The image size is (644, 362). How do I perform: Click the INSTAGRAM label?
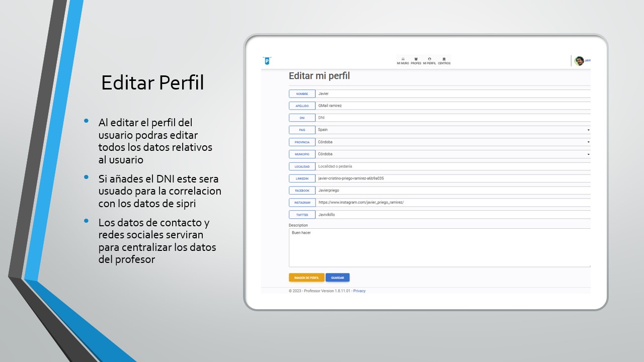click(x=302, y=203)
